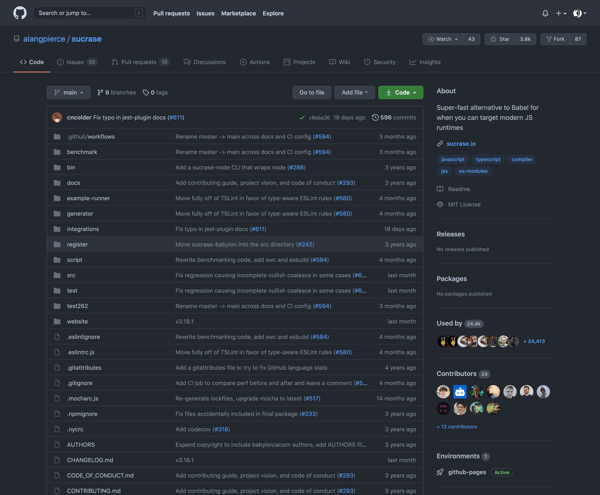
Task: View the 6 branches list
Action: point(116,93)
